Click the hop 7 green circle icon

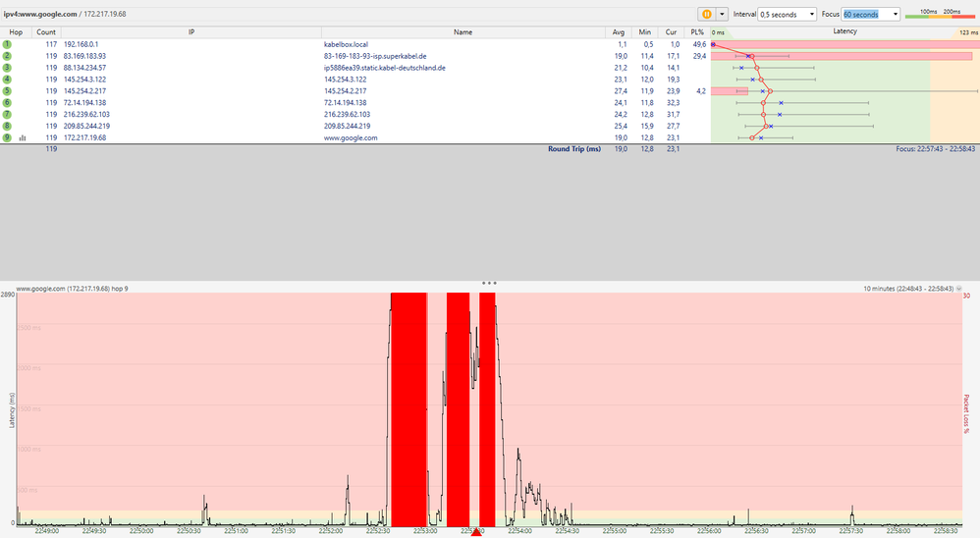[7, 114]
